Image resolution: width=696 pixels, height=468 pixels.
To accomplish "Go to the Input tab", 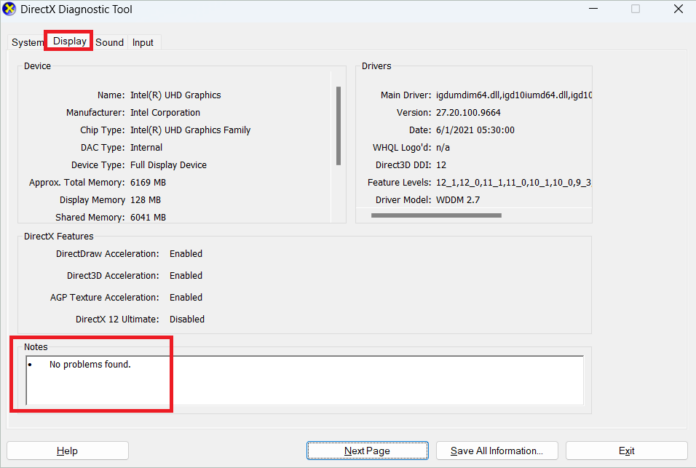I will pos(143,43).
